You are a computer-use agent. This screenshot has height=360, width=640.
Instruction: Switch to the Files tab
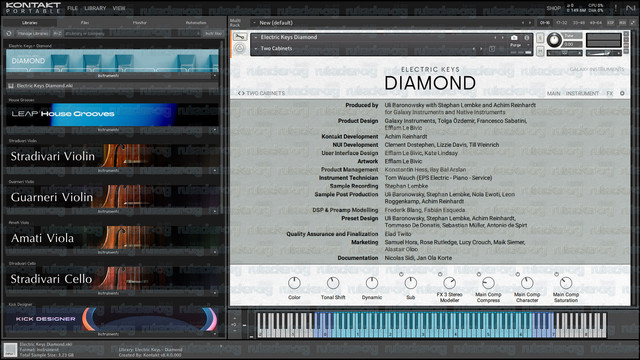click(x=84, y=23)
